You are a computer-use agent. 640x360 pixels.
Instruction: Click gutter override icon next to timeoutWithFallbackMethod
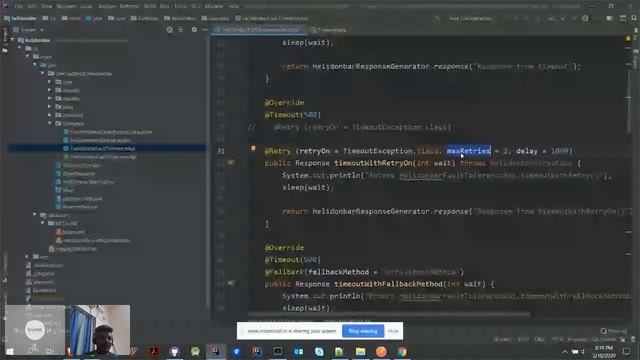(231, 283)
